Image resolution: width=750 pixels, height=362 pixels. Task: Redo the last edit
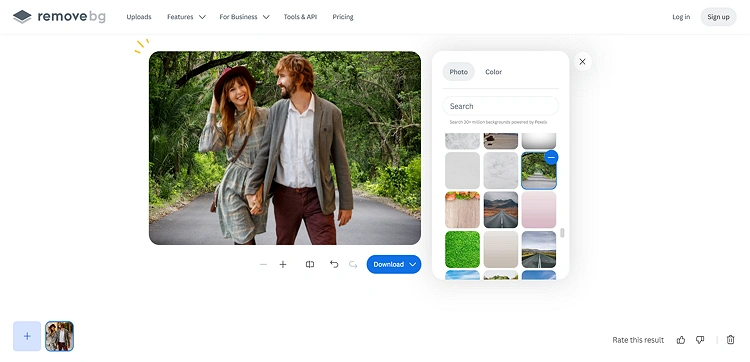coord(353,264)
